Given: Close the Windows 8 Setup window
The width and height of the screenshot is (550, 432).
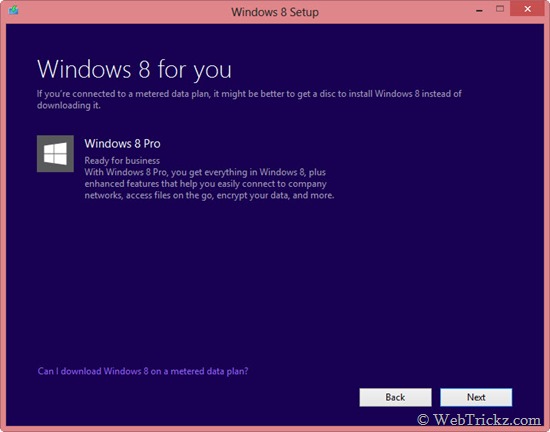Looking at the screenshot, I should [x=528, y=9].
